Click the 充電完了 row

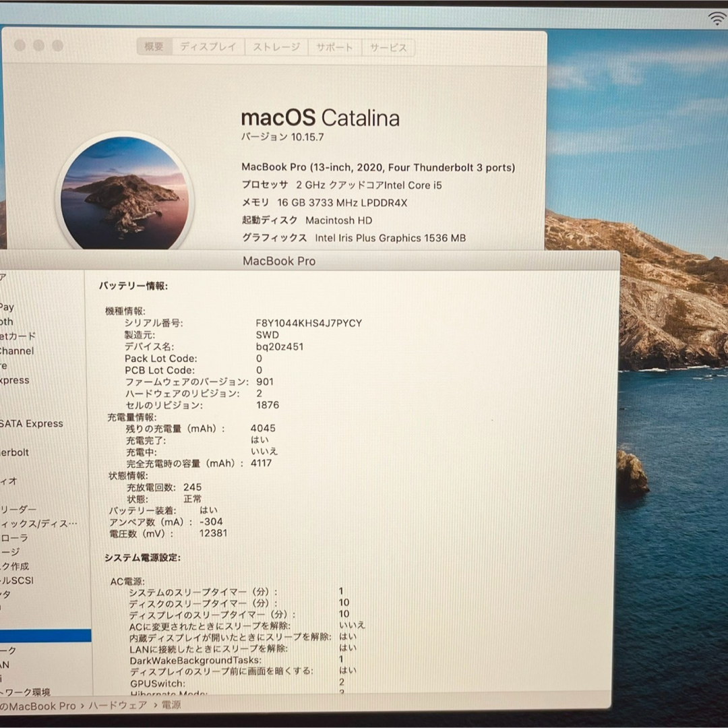point(198,439)
